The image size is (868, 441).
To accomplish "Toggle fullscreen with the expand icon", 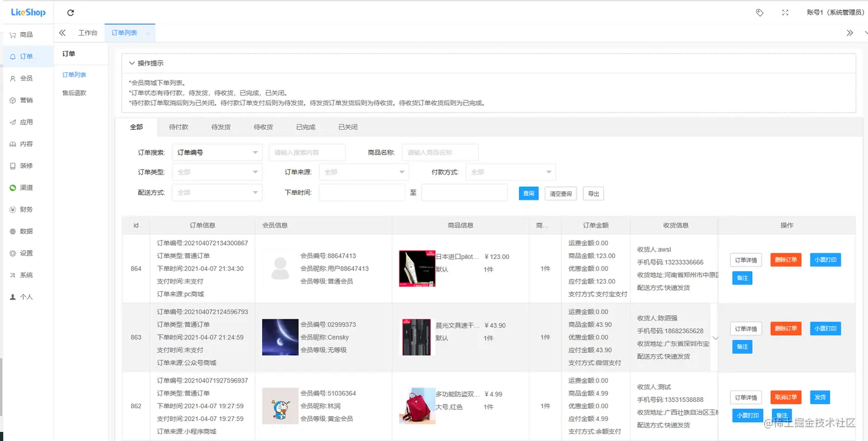I will [x=785, y=13].
